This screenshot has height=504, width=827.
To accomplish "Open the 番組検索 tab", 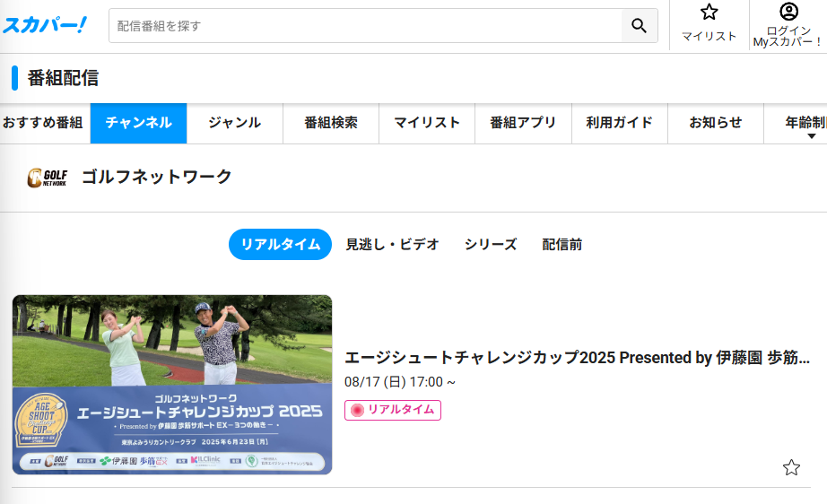I will [x=331, y=123].
